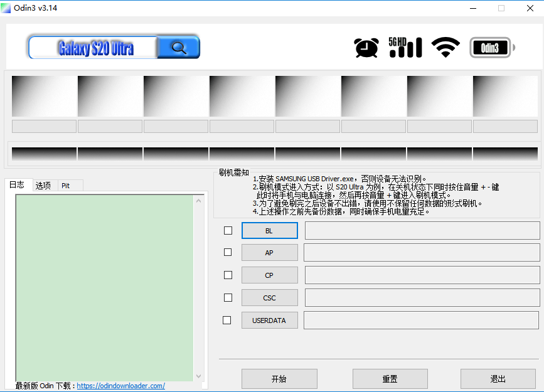
Task: Click the BL button to select bootloader file
Action: tap(269, 230)
